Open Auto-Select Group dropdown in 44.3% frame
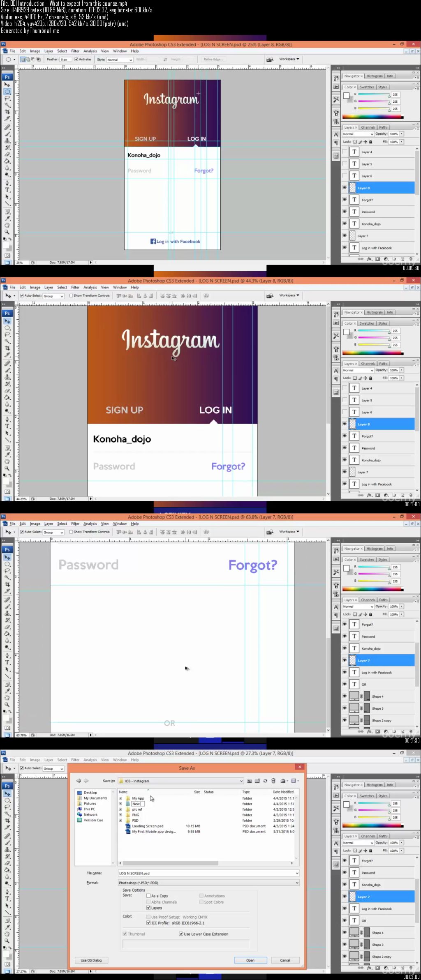 53,296
